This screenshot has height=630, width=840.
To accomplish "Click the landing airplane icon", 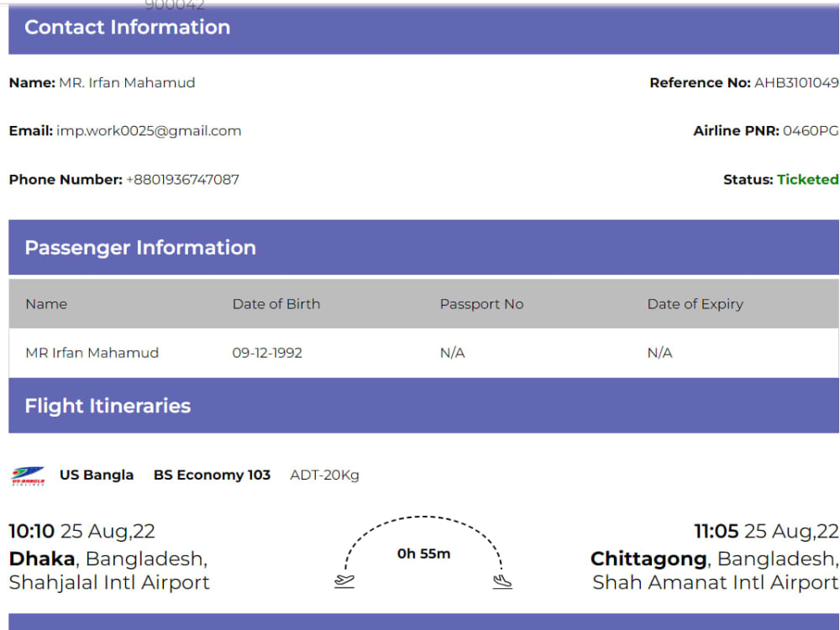I will click(x=502, y=581).
